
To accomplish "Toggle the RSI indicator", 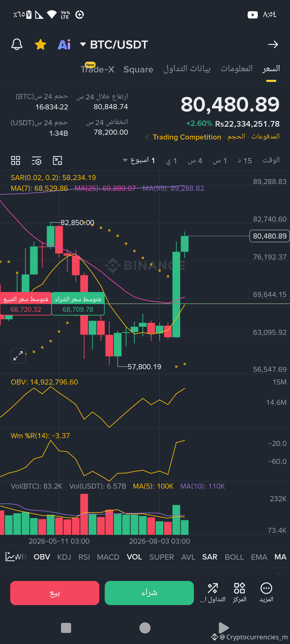I will point(84,557).
